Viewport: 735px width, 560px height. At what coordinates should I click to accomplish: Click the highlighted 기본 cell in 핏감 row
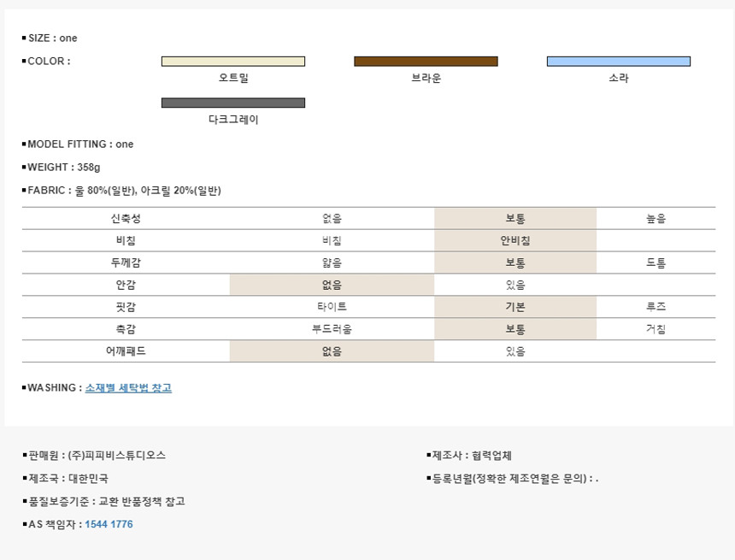pyautogui.click(x=515, y=307)
